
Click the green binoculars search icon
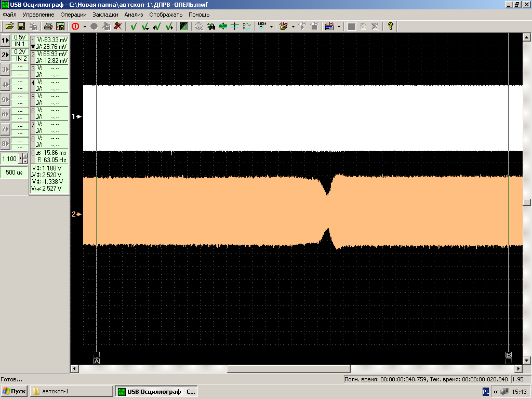(211, 26)
